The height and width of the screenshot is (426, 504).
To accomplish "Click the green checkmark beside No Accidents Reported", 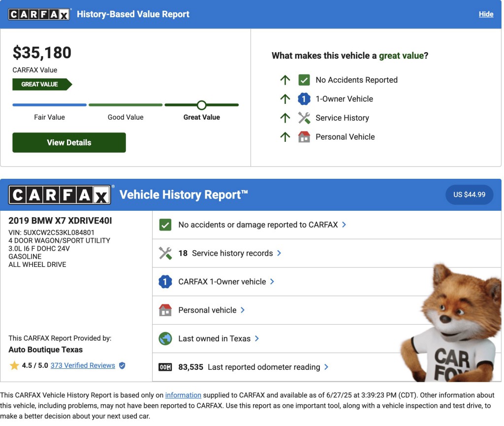I will pyautogui.click(x=304, y=80).
